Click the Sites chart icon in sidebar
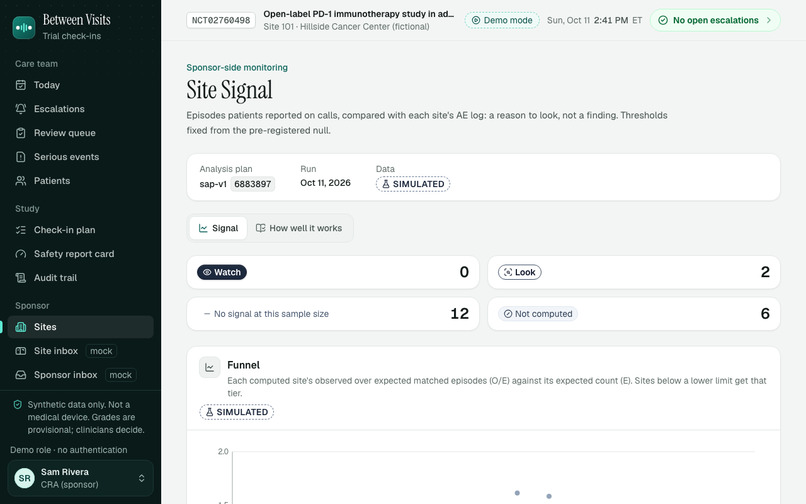The height and width of the screenshot is (504, 806). (x=21, y=327)
